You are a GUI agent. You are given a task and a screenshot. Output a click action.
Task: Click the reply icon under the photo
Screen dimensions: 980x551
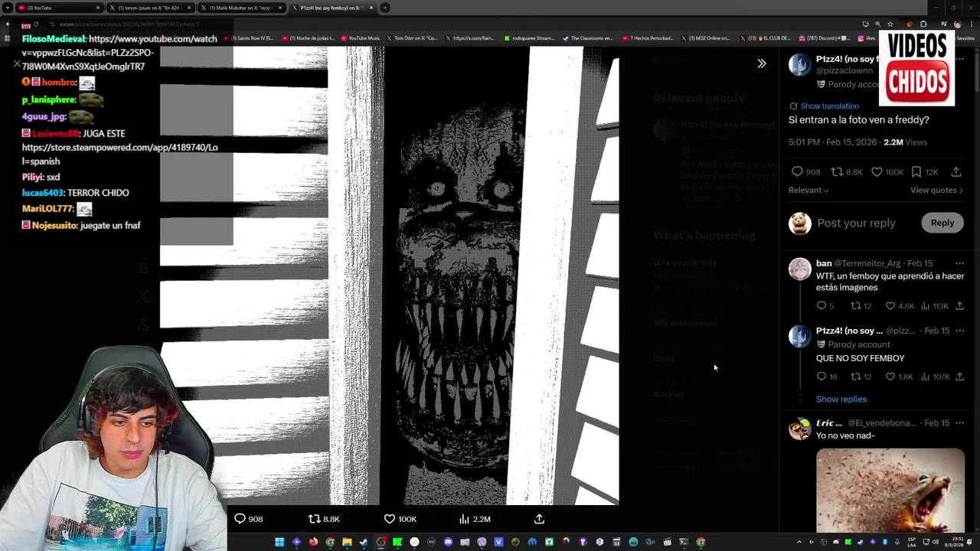coord(240,519)
